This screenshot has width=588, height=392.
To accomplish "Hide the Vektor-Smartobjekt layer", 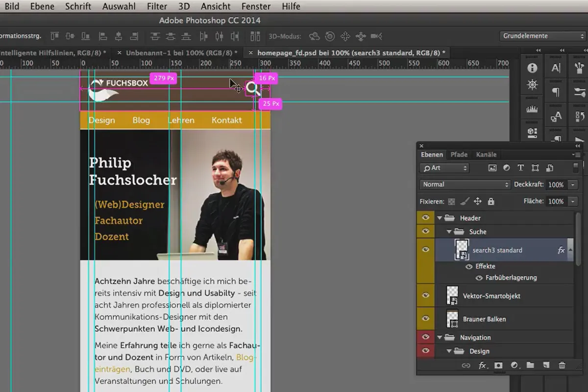I will (x=425, y=295).
